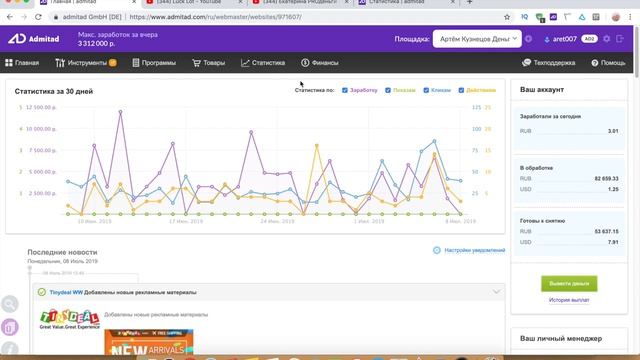The width and height of the screenshot is (640, 360).
Task: Open the Площадка selector dropdown
Action: click(x=477, y=39)
